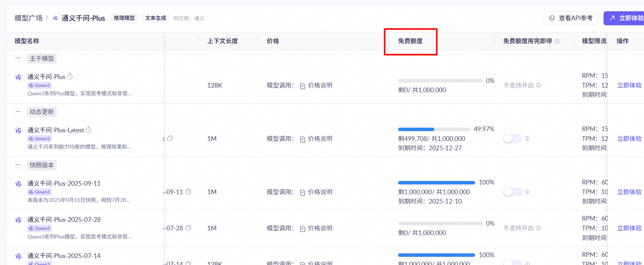Copy the model ID in 通义千问-Plus-Latest row
Viewport: 644px width, 265px height.
coord(170,138)
